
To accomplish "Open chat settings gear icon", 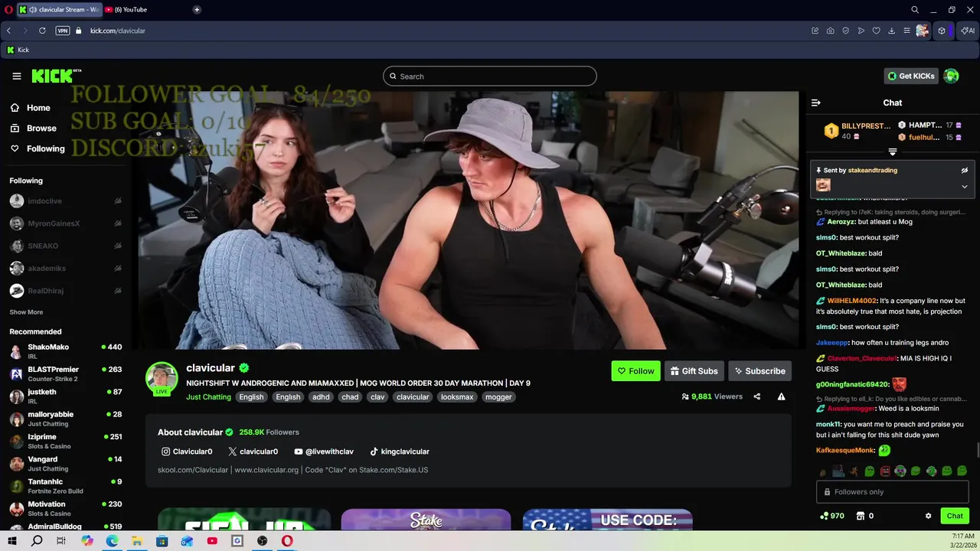I will pos(929,516).
